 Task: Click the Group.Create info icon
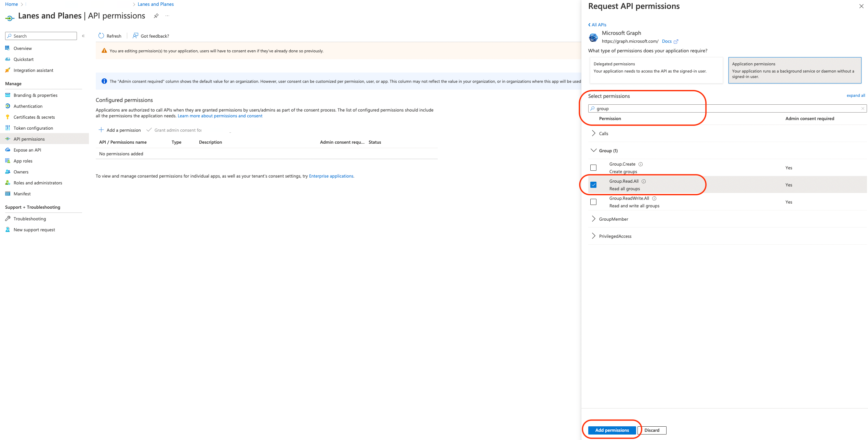(x=641, y=164)
